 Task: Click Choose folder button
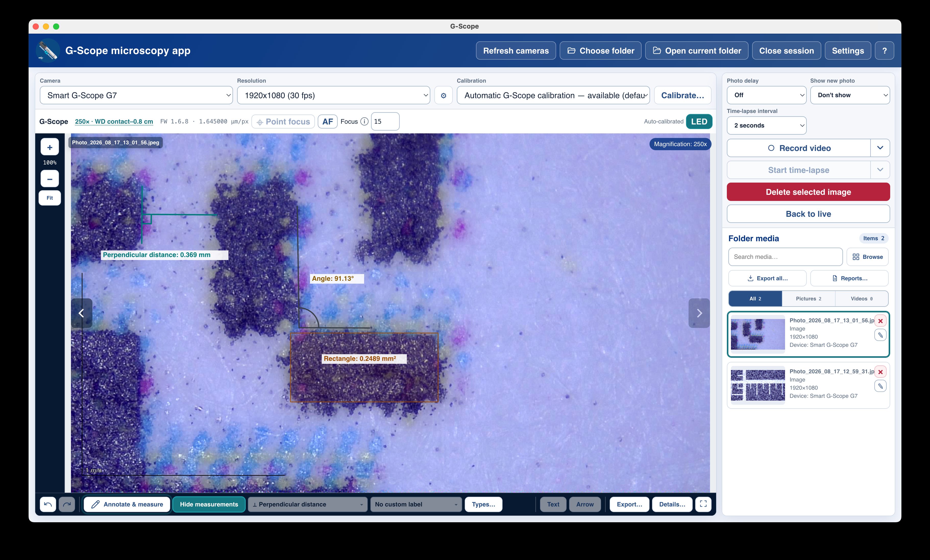[x=601, y=50]
